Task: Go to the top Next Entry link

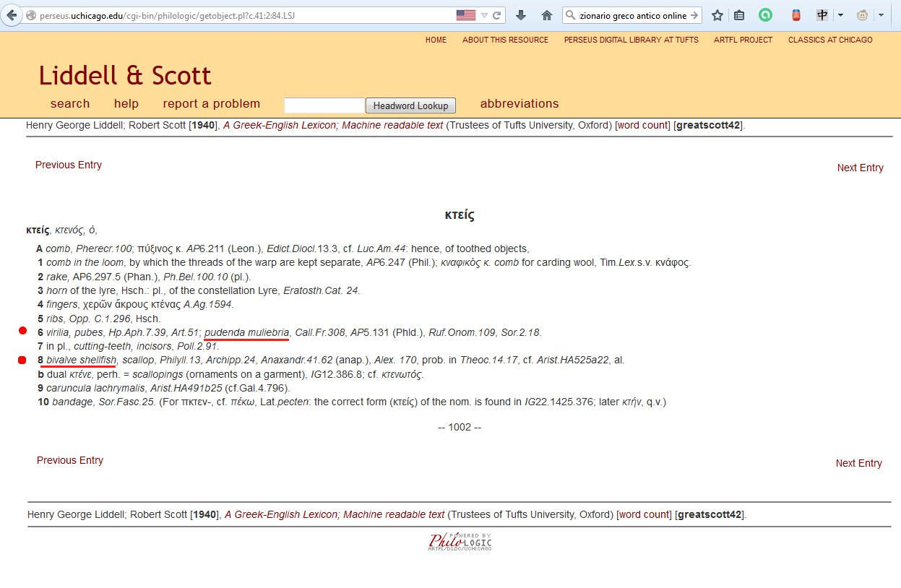Action: pos(860,168)
